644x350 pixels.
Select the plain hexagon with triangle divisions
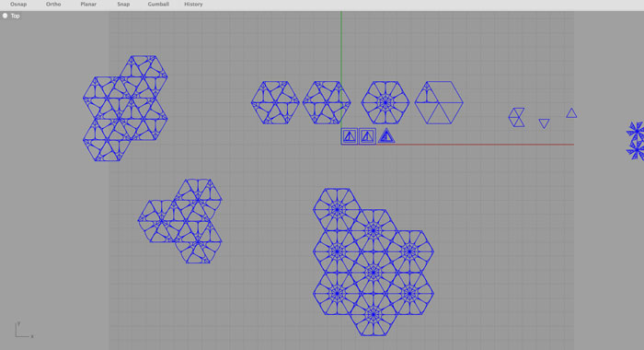pos(439,102)
